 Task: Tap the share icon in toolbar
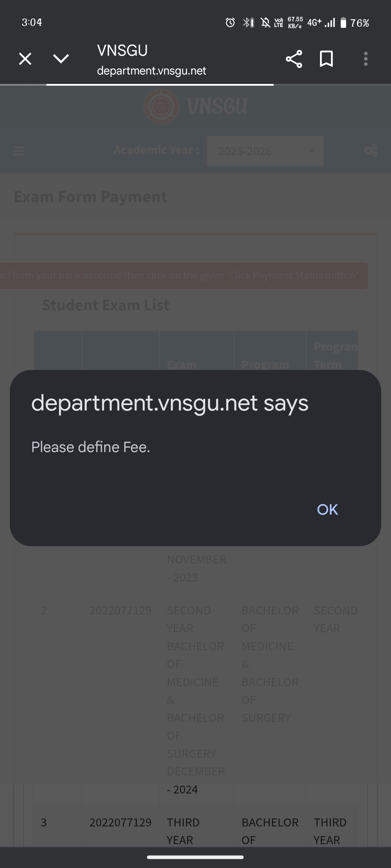pos(294,59)
